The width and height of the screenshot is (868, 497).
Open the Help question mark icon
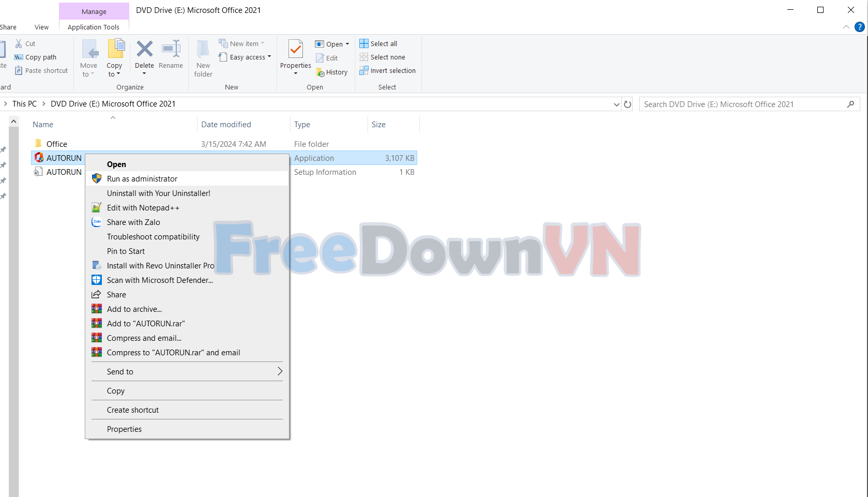coord(859,27)
